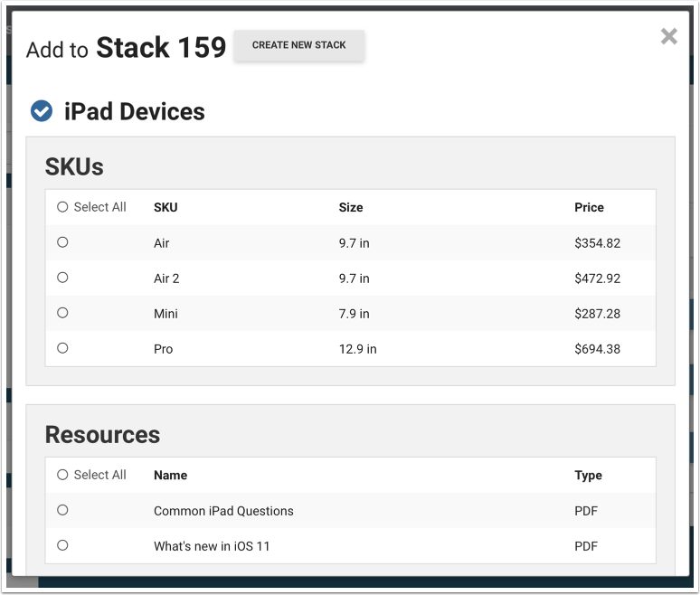Click PDF type for Common iPad Questions
This screenshot has width=700, height=595.
tap(586, 511)
